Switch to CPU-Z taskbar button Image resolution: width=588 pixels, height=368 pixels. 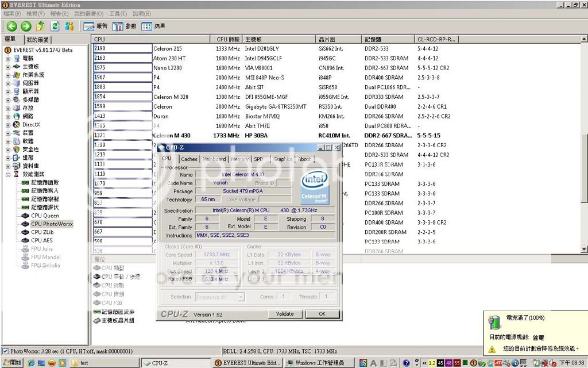tap(176, 363)
